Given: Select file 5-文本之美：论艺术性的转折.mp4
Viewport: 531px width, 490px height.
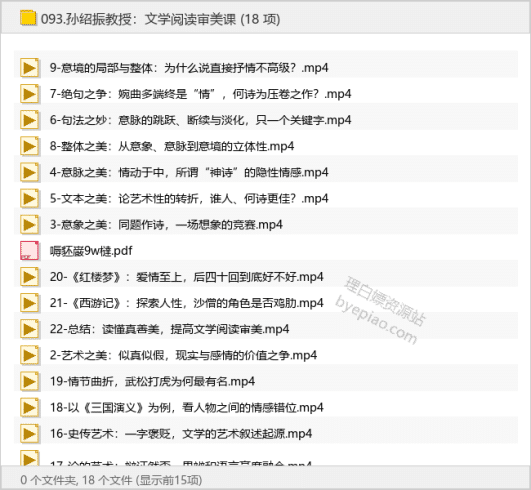Looking at the screenshot, I should coord(189,198).
